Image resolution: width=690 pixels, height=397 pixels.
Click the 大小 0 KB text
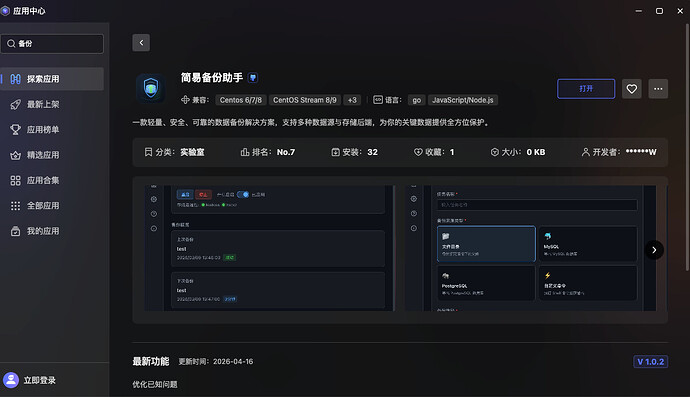536,152
